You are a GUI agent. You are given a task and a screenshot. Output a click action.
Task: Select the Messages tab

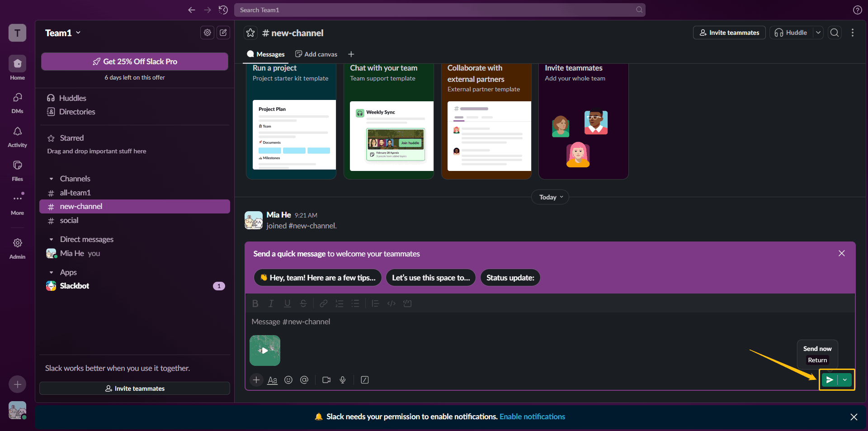265,54
